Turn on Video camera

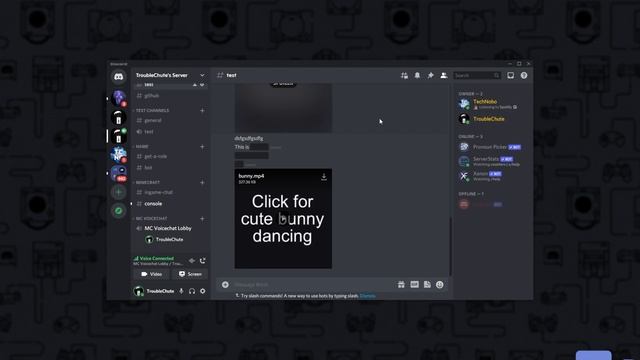pyautogui.click(x=151, y=274)
